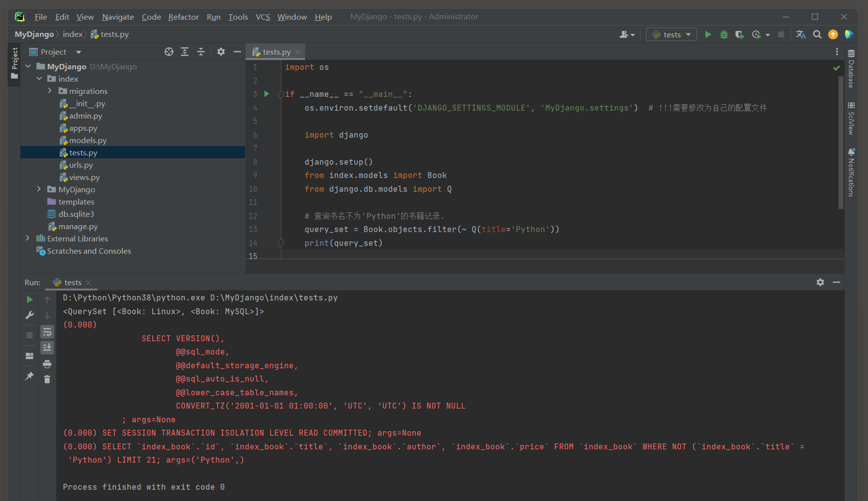Click the locate opened file target icon
The width and height of the screenshot is (868, 501).
click(169, 52)
